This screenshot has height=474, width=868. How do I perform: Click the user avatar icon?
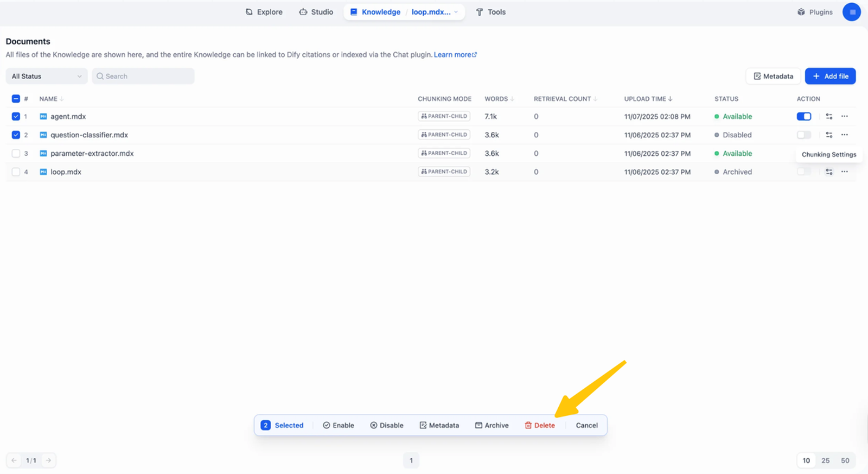852,12
